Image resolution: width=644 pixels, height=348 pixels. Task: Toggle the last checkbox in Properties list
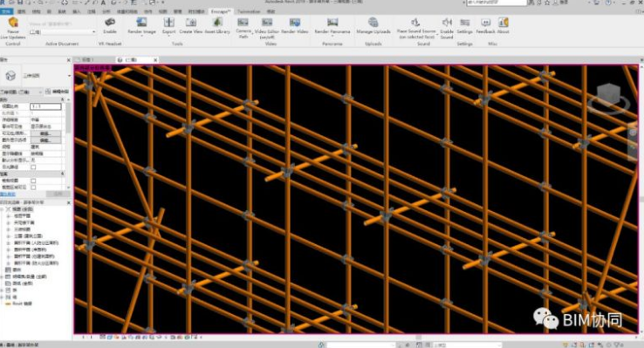pos(33,188)
